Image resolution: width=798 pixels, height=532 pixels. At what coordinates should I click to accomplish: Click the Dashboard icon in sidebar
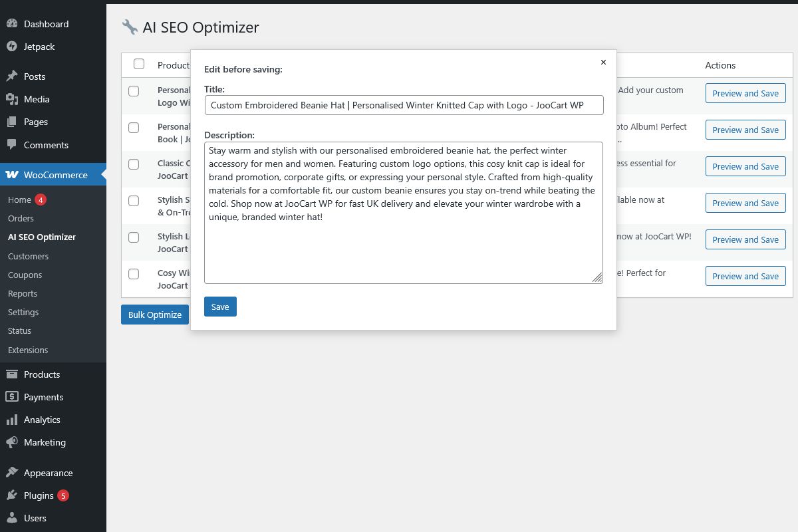click(12, 24)
